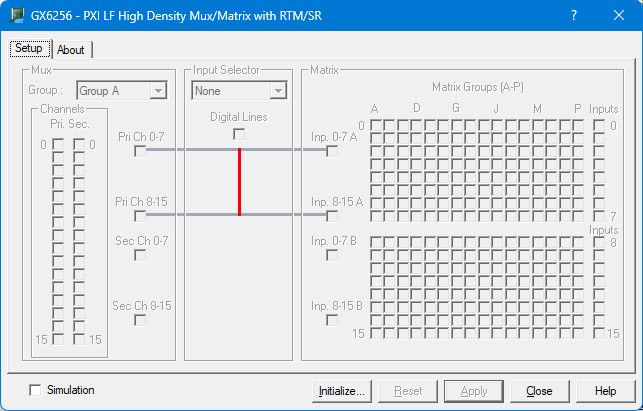Screen dimensions: 643x411
Task: Click the Initialize... button
Action: coord(342,391)
